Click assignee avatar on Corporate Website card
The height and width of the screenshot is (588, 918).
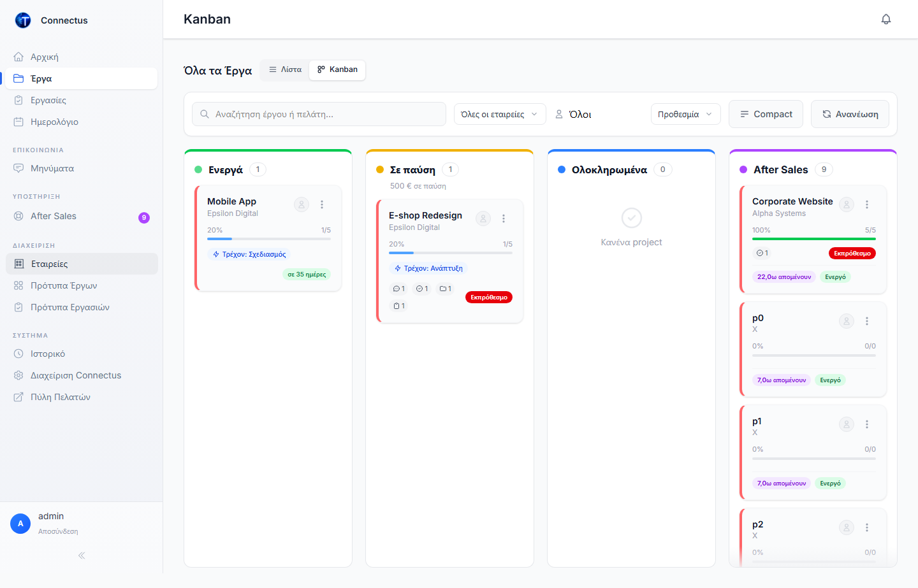tap(847, 204)
